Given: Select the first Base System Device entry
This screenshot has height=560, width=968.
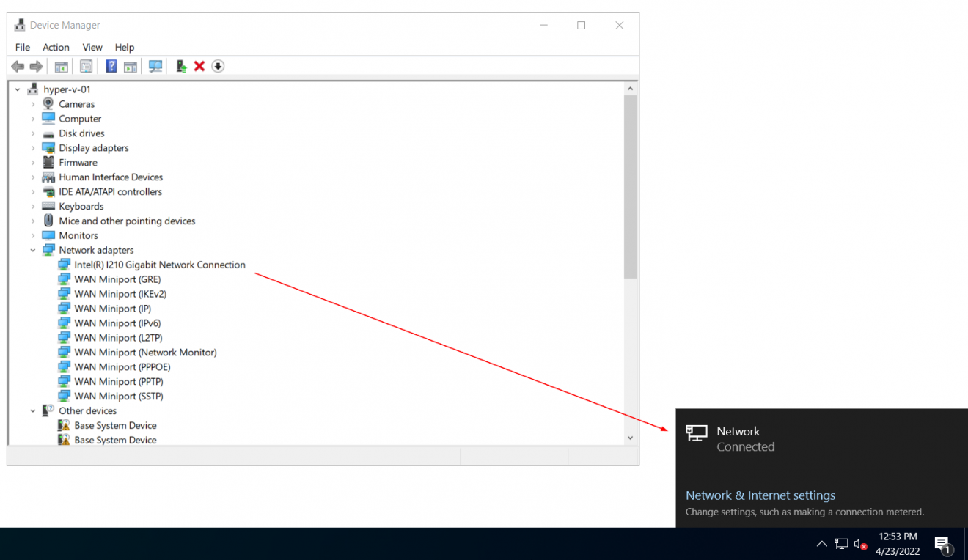Looking at the screenshot, I should (115, 425).
